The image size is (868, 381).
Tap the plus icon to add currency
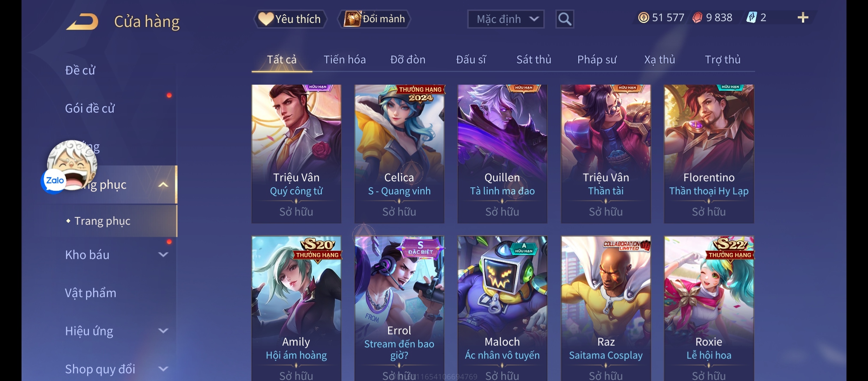click(x=803, y=18)
